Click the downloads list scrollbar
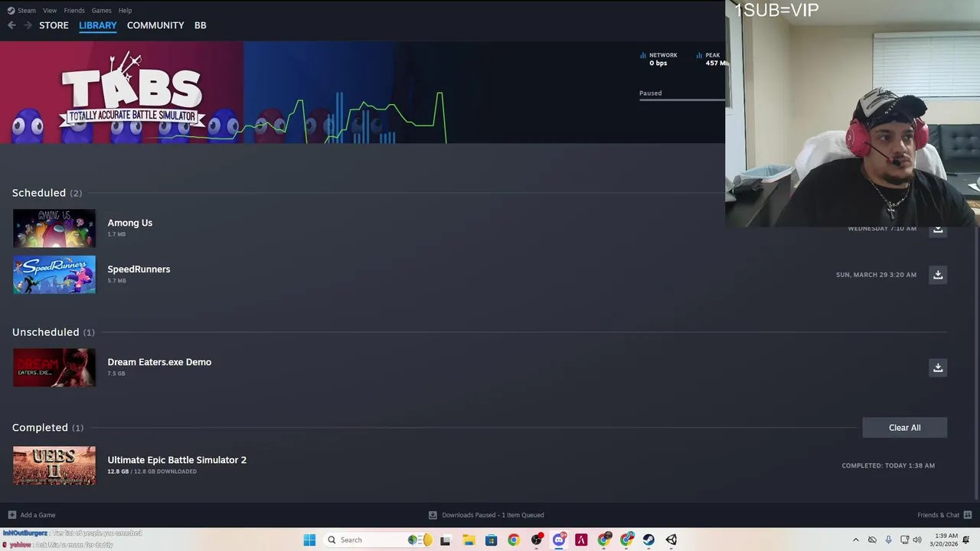The height and width of the screenshot is (551, 980). [976, 364]
